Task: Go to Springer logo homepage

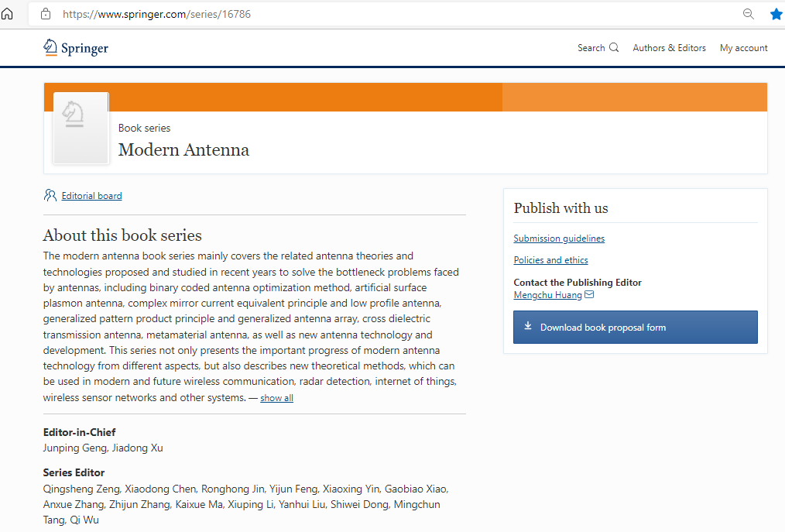Action: 76,47
